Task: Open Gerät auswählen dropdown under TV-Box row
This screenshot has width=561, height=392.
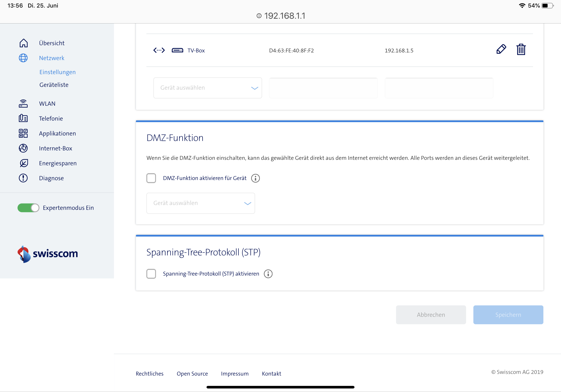Action: coord(207,88)
